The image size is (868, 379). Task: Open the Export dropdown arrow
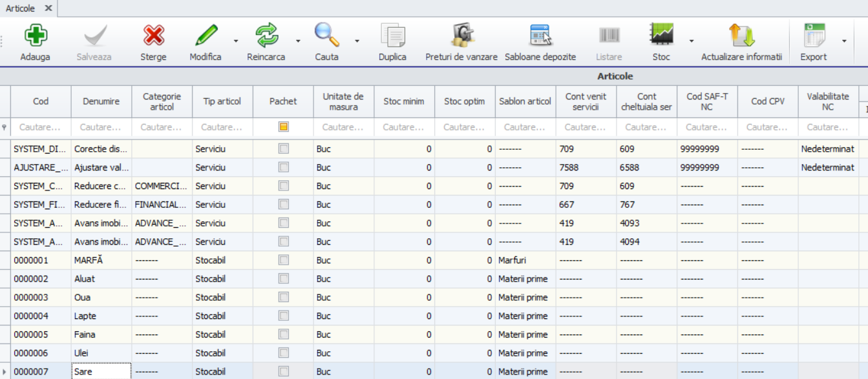tap(844, 41)
